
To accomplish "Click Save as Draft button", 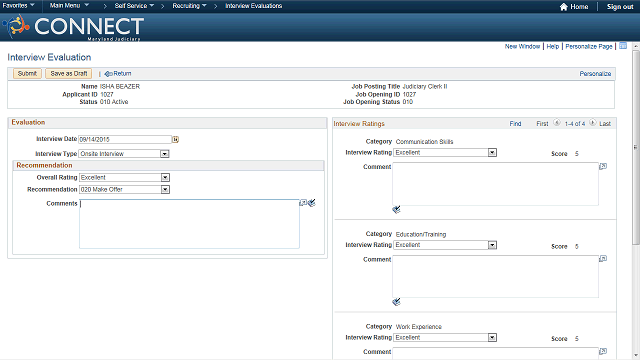I will (69, 73).
